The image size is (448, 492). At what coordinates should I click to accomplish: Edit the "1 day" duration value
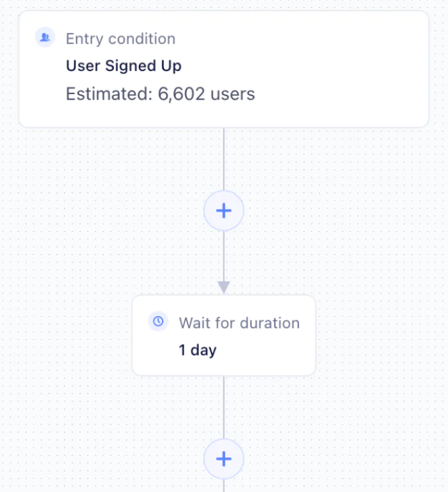[198, 350]
